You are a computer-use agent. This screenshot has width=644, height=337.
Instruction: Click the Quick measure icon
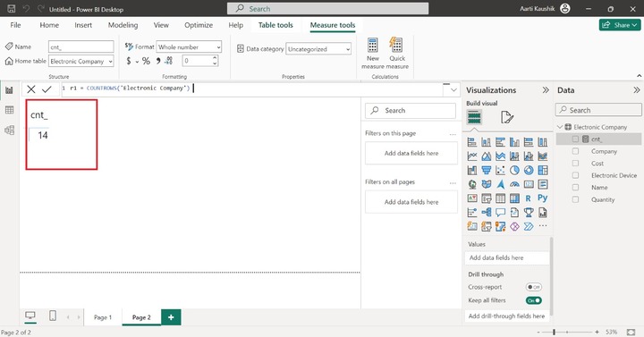[396, 46]
